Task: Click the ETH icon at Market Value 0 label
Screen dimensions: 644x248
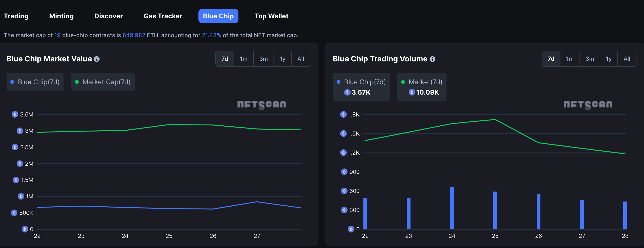Action: click(25, 229)
